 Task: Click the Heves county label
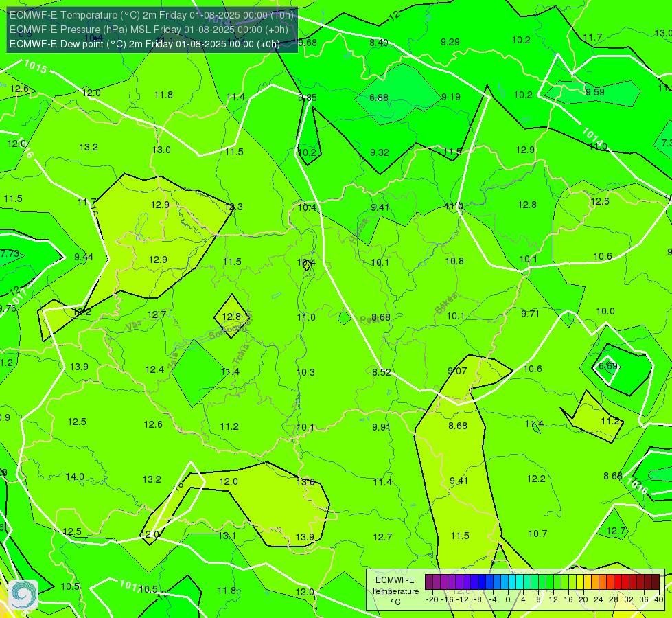[x=359, y=230]
